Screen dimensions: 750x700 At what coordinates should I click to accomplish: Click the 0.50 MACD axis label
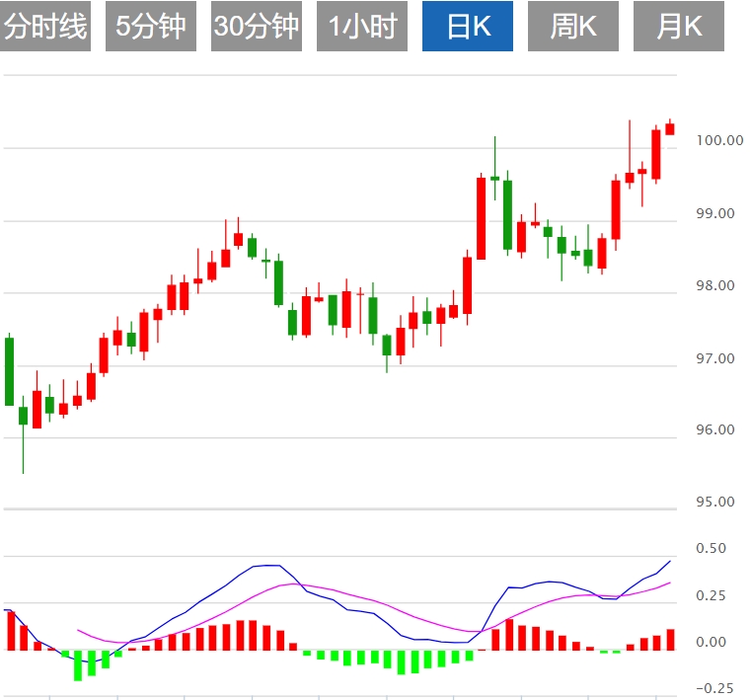tap(711, 548)
